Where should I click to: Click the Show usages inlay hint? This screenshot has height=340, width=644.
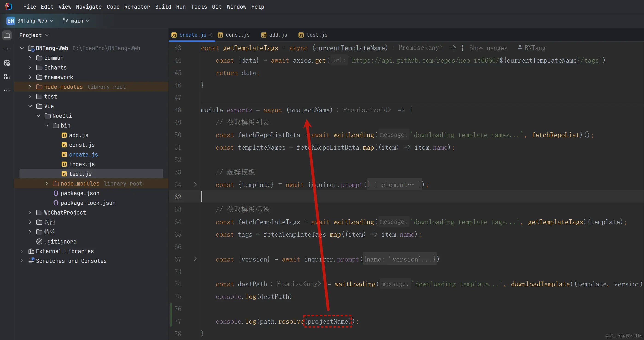click(488, 48)
